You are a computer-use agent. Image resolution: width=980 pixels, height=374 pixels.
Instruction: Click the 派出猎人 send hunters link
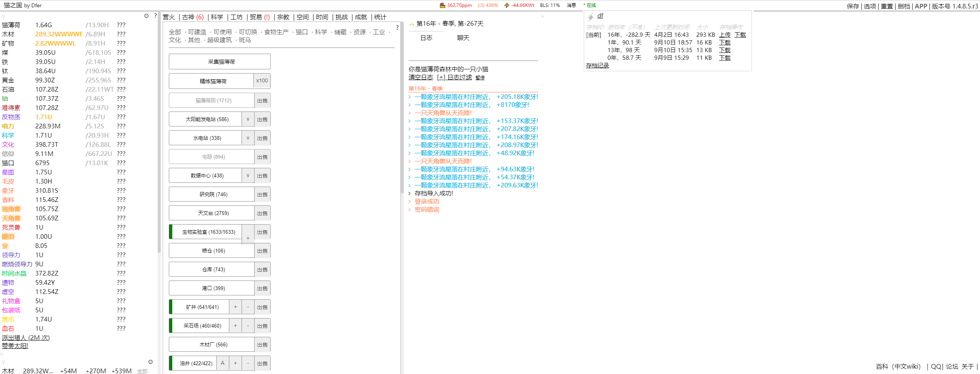coord(26,338)
